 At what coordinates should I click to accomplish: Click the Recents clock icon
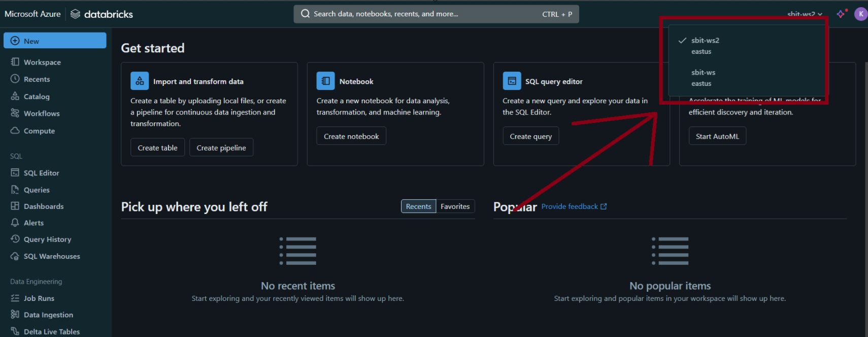point(15,79)
